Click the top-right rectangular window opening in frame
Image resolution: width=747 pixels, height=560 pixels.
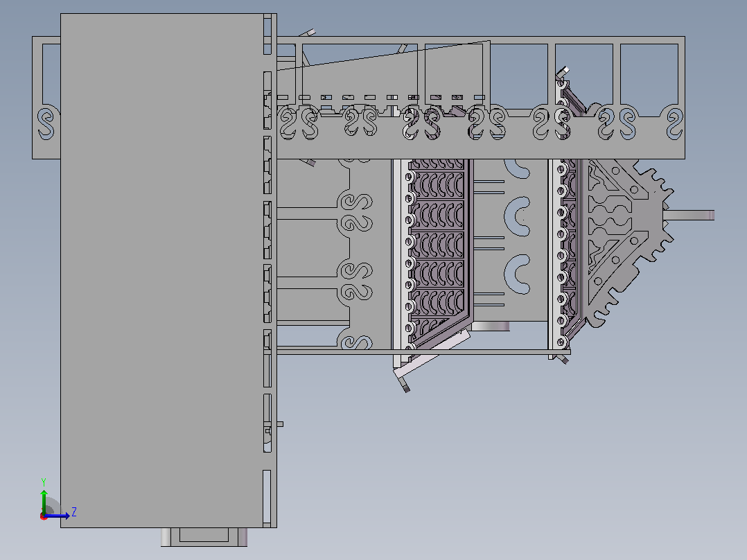pos(649,80)
